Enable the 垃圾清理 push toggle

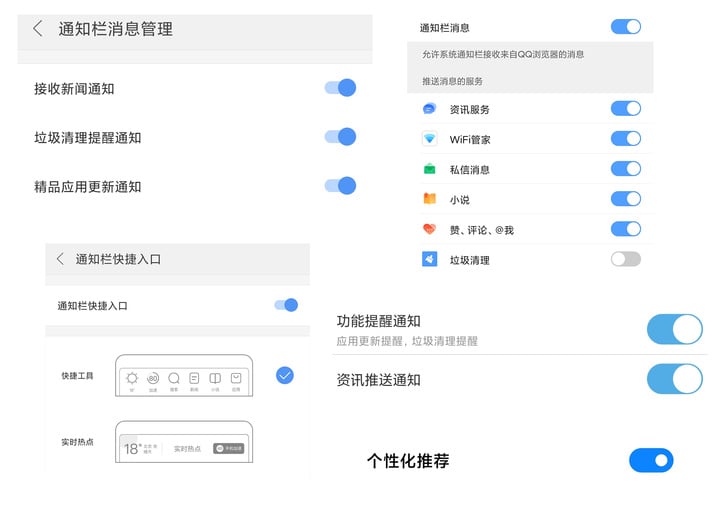pos(625,259)
